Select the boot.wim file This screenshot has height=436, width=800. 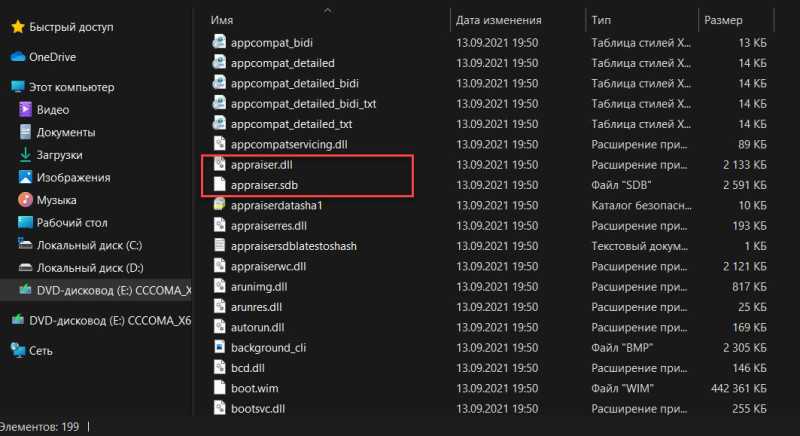pos(255,388)
